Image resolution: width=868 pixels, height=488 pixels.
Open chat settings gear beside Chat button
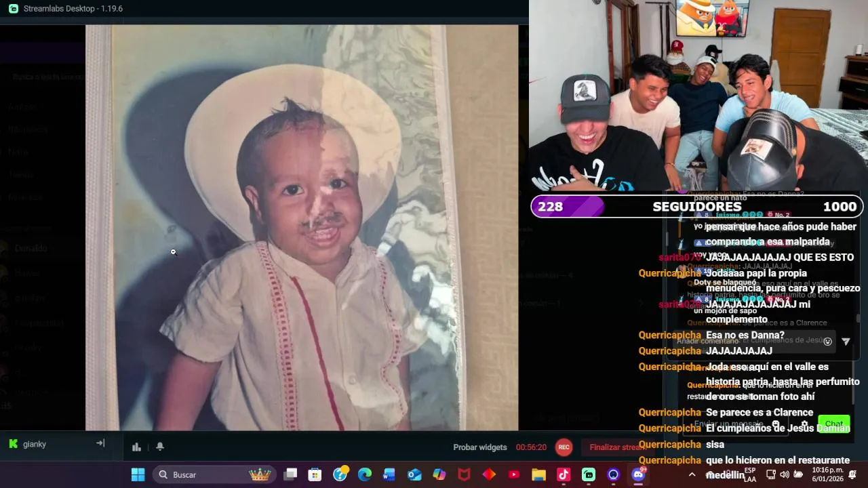click(x=805, y=424)
